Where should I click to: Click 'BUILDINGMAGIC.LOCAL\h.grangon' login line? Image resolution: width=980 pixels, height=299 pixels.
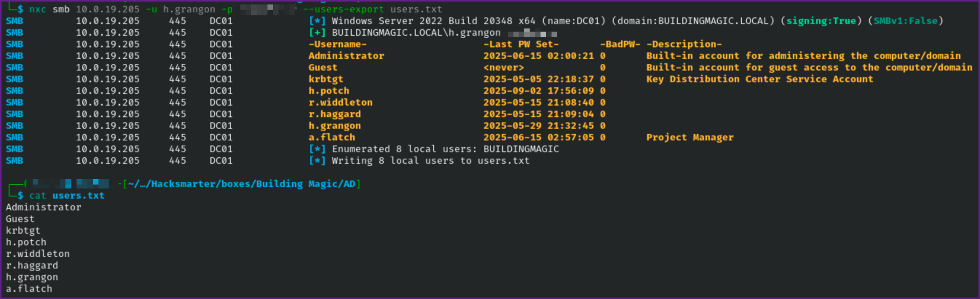point(416,33)
